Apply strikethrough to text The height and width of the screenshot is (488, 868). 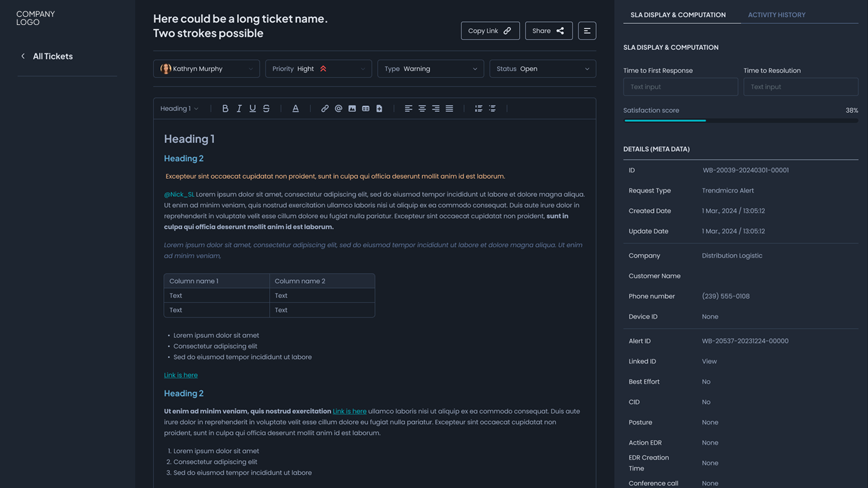point(266,108)
